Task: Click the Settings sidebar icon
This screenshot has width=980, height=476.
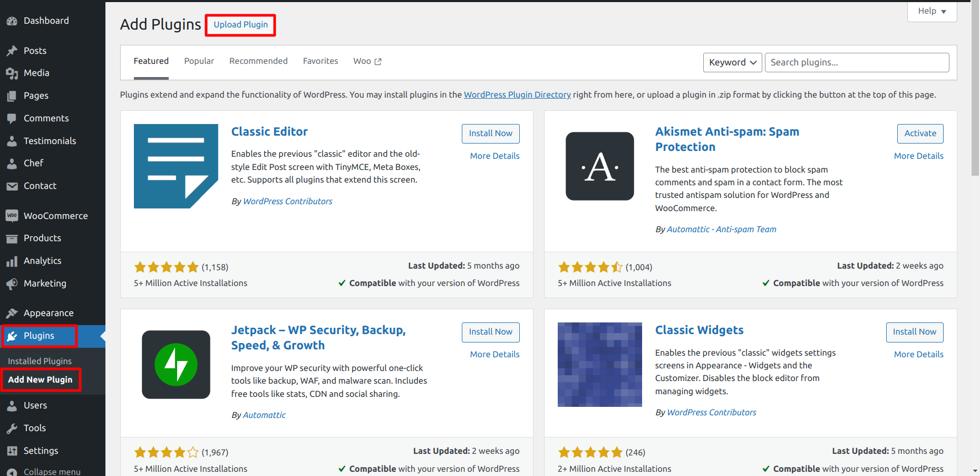Action: point(12,451)
